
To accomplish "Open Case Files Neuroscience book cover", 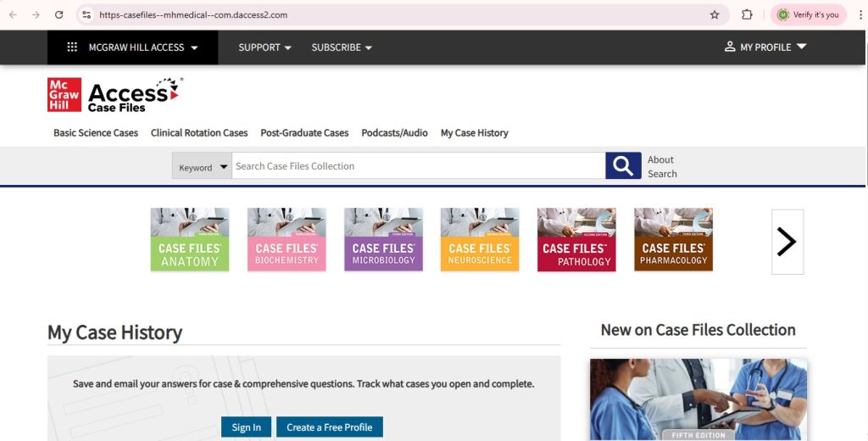I will point(480,239).
